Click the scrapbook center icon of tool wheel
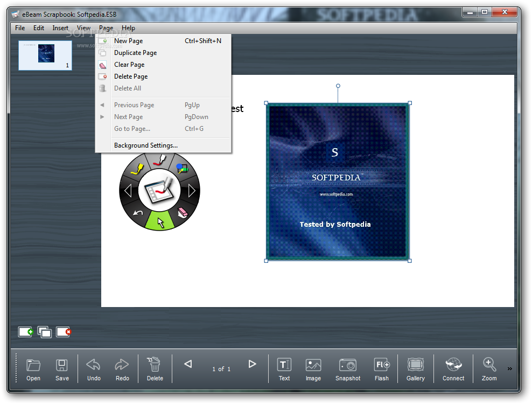Image resolution: width=532 pixels, height=404 pixels. coord(159,190)
